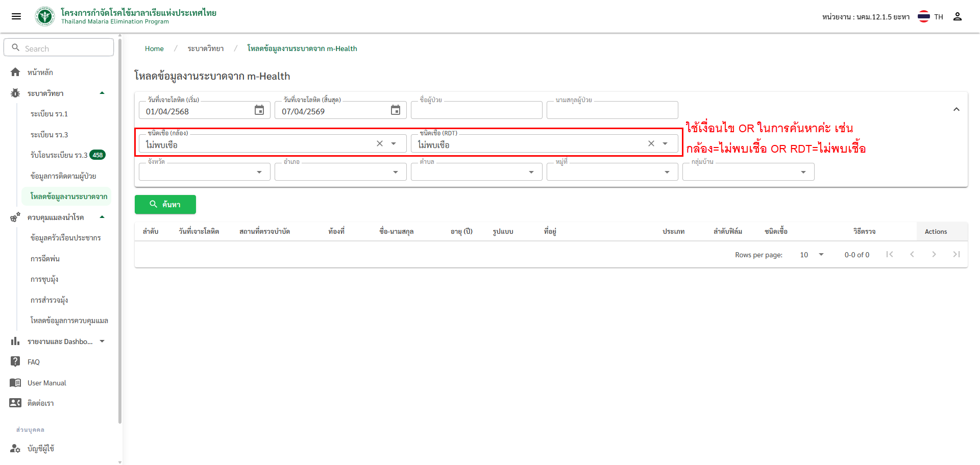Collapse the search filter panel
Screen dimensions: 980x465
957,109
